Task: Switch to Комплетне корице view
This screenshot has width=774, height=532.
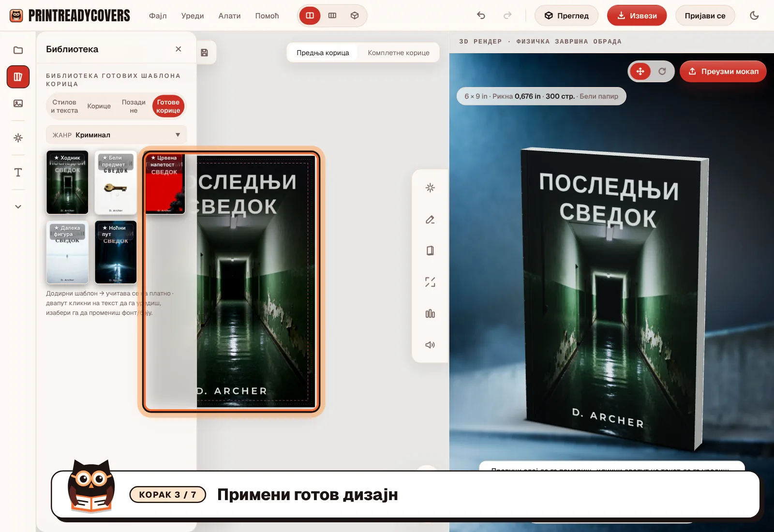Action: (399, 53)
